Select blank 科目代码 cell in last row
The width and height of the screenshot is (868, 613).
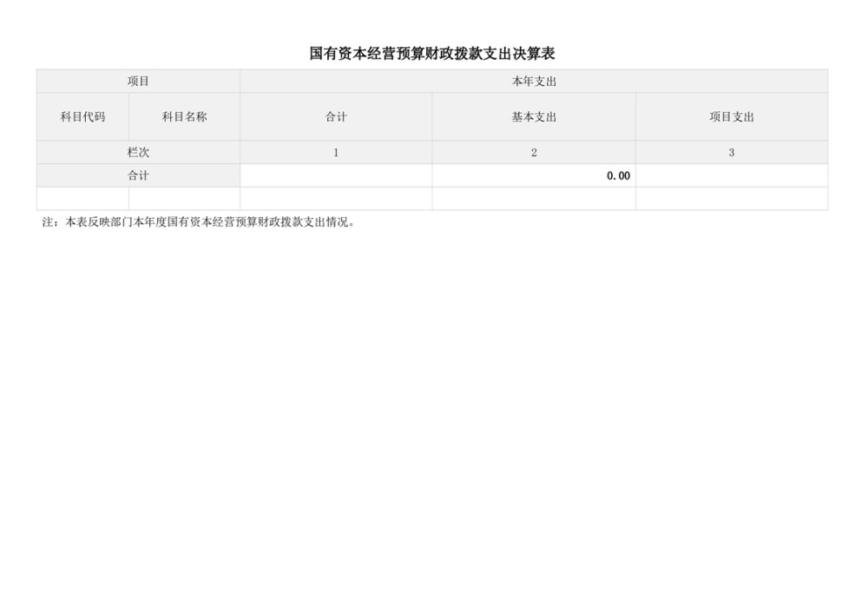pyautogui.click(x=82, y=199)
